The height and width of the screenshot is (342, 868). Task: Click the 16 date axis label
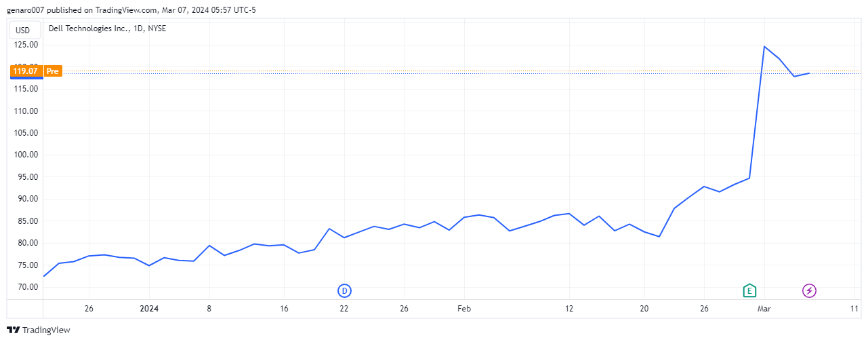pyautogui.click(x=284, y=308)
